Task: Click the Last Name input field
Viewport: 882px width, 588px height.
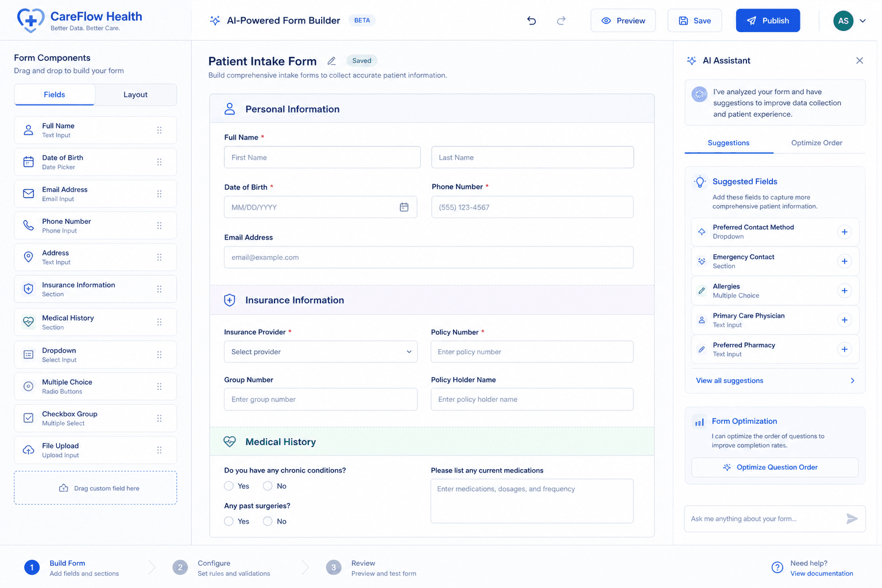Action: click(532, 157)
